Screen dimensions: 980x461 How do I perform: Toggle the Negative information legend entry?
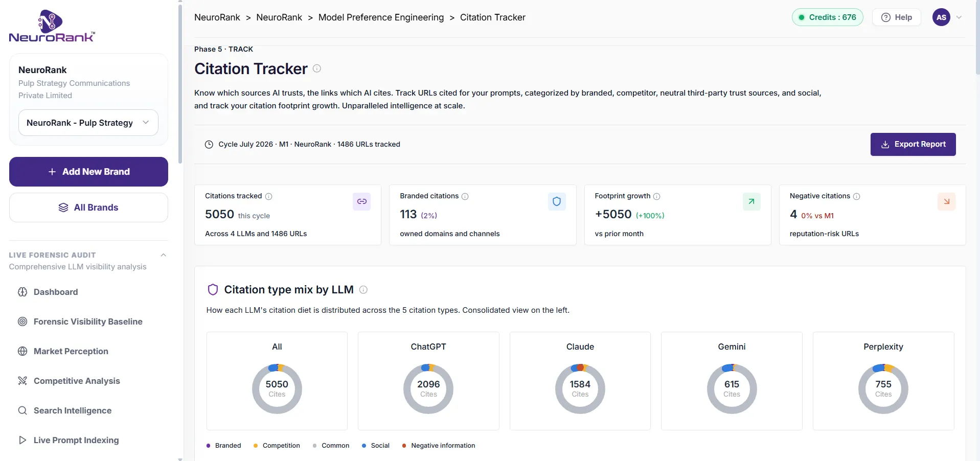(439, 446)
